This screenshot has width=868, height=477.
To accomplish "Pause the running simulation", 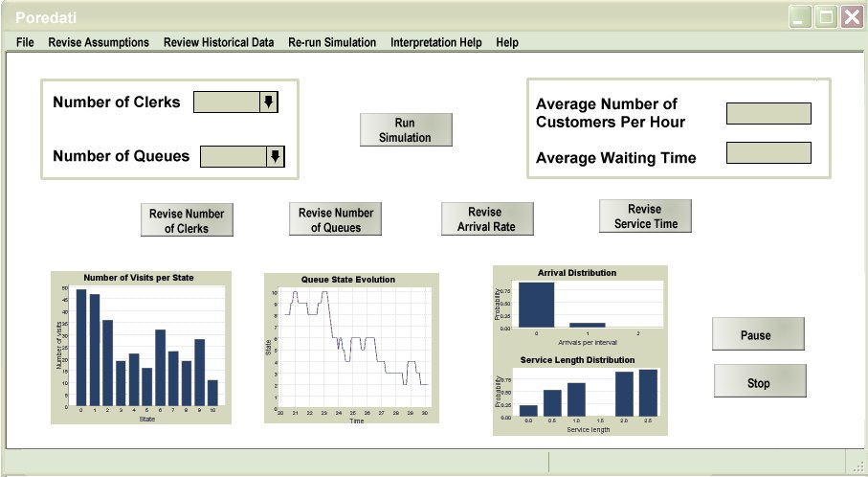I will tap(757, 335).
